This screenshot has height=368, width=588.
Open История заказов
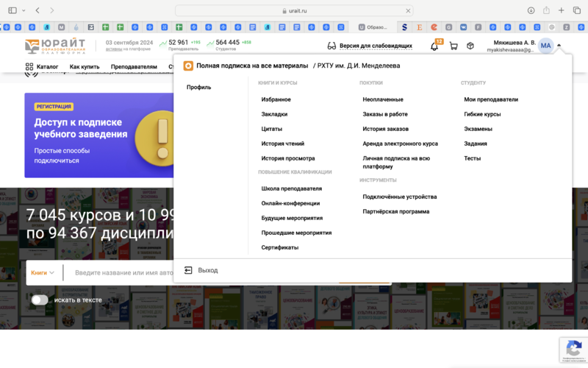(385, 129)
